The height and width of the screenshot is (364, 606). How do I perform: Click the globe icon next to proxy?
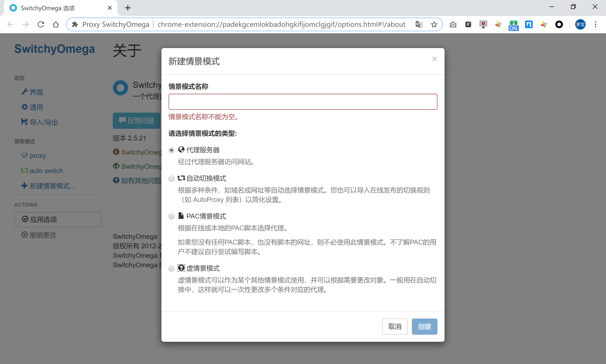pos(24,155)
